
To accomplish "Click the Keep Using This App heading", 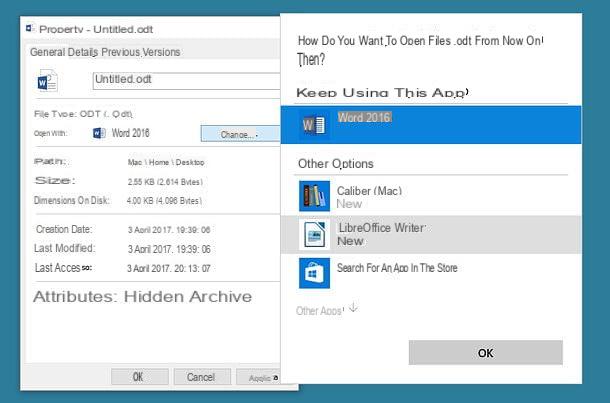I will 382,93.
